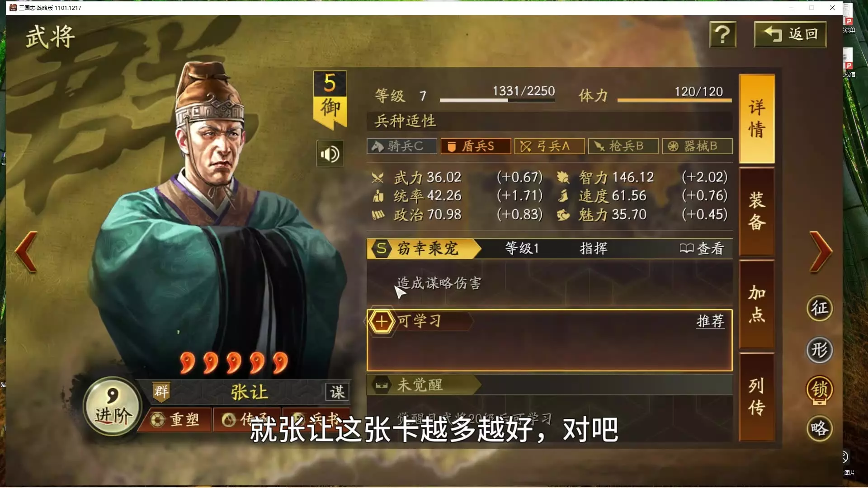Select the 弓兵A troop type
Image resolution: width=868 pixels, height=488 pixels.
[x=549, y=146]
